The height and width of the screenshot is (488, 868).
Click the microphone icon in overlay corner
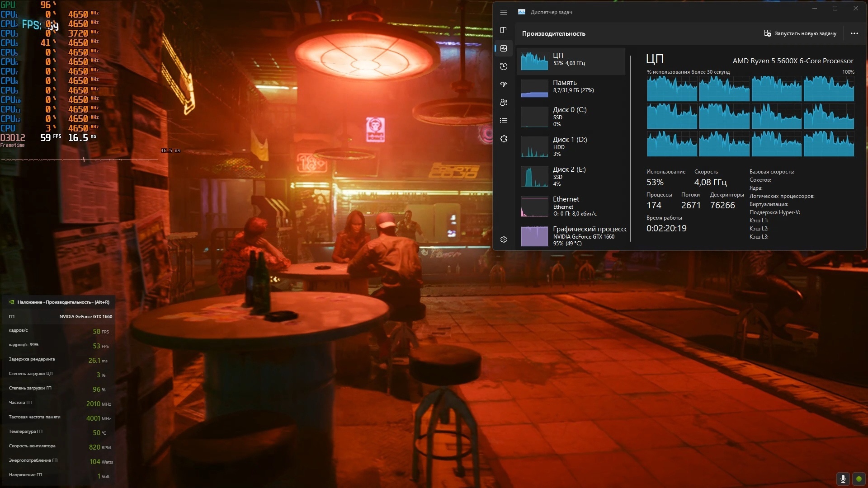coord(843,479)
